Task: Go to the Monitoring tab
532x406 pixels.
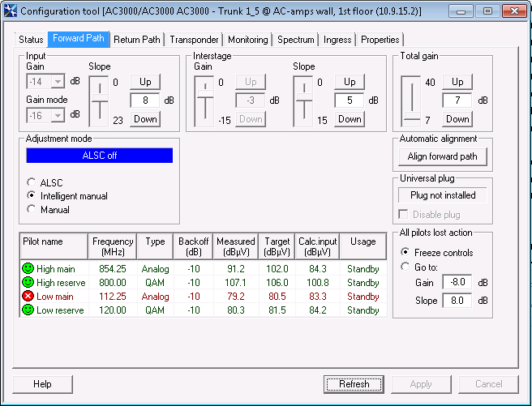Action: coord(248,40)
